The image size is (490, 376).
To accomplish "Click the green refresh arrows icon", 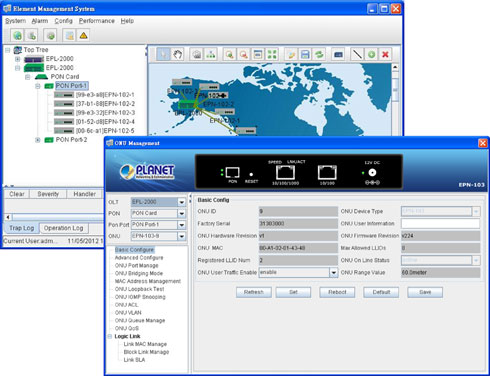I will pyautogui.click(x=319, y=54).
